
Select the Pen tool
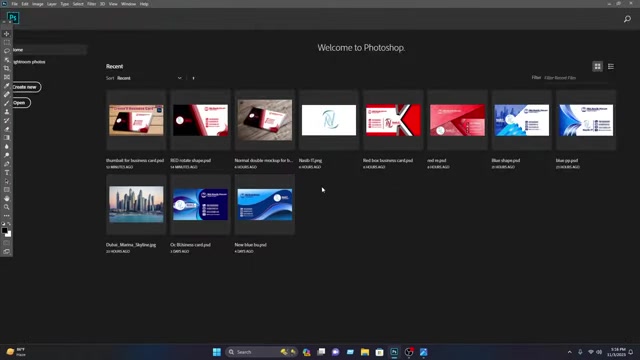point(7,164)
